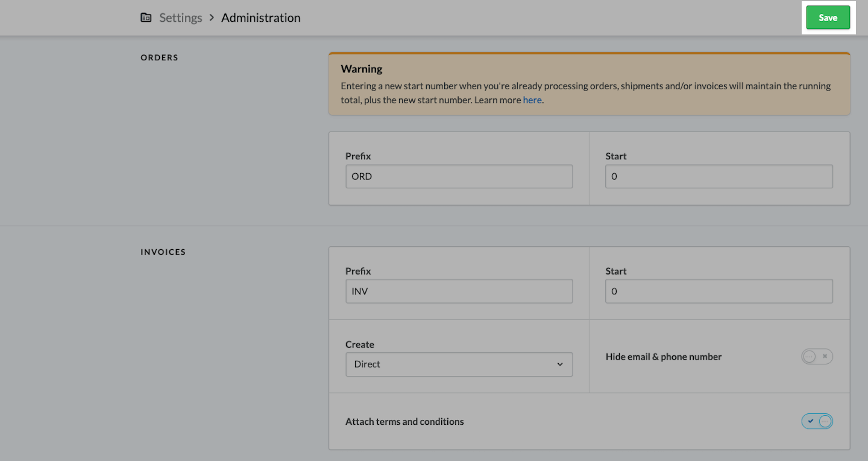This screenshot has width=868, height=461.
Task: Enable Hide email & phone number toggle
Action: click(817, 357)
